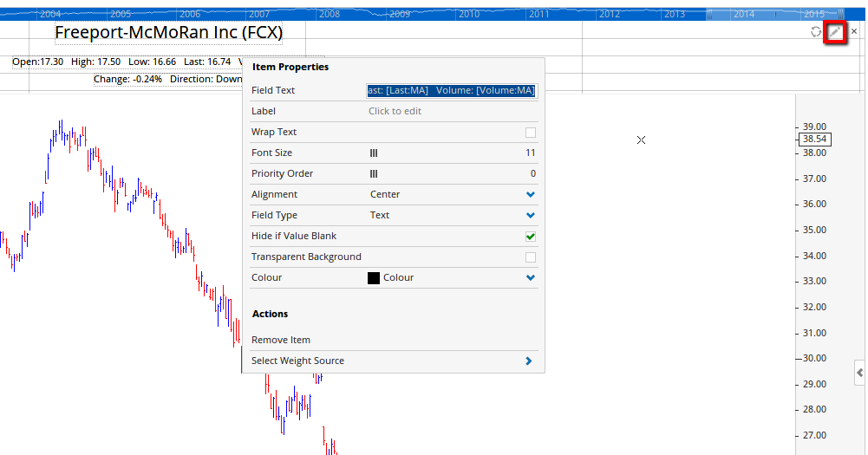Image resolution: width=868 pixels, height=455 pixels.
Task: Click the 2014 label in timeline bar
Action: [x=744, y=14]
